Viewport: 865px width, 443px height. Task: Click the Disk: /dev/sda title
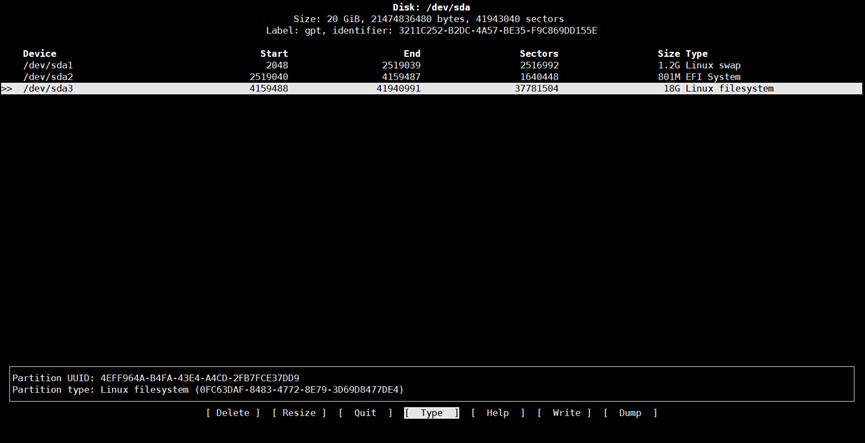click(x=431, y=8)
